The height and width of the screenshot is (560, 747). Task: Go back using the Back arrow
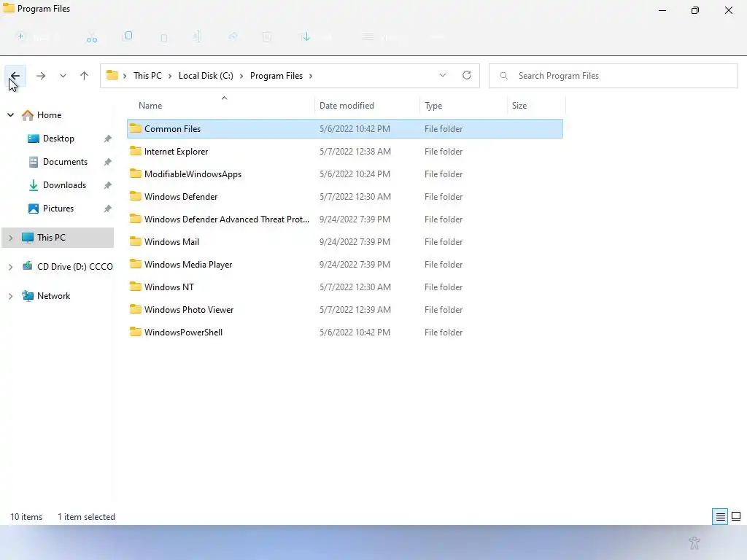click(15, 76)
